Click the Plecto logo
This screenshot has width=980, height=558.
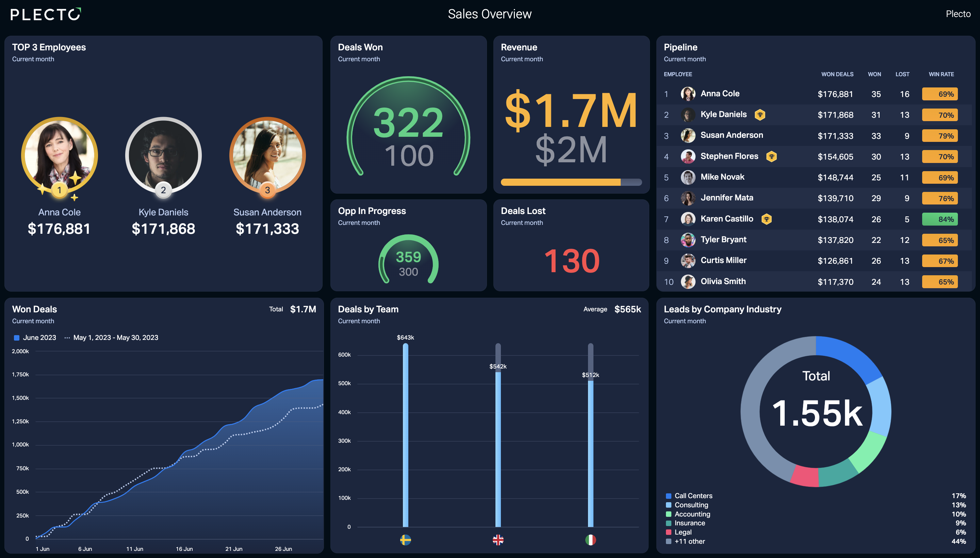click(46, 14)
